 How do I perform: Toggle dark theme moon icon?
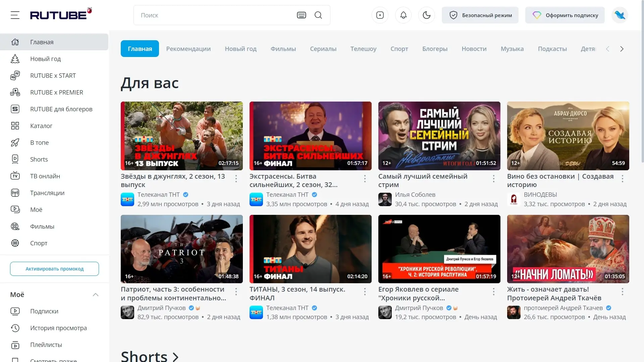(x=426, y=15)
